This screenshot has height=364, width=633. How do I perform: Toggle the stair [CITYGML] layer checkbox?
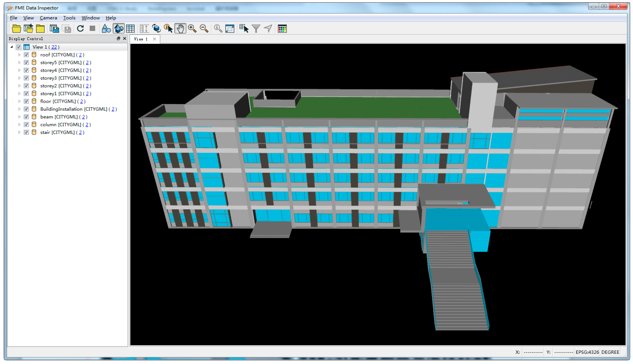tap(26, 132)
